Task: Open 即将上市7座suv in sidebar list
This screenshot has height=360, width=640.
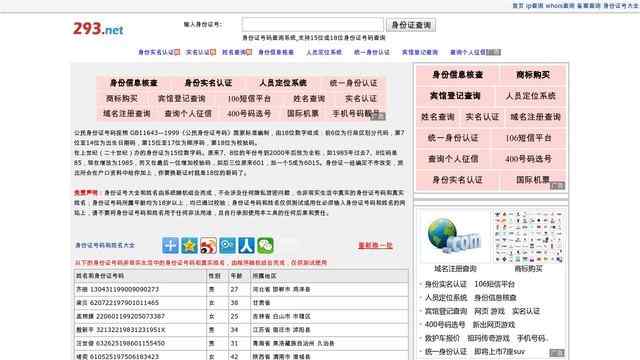Action: [499, 351]
